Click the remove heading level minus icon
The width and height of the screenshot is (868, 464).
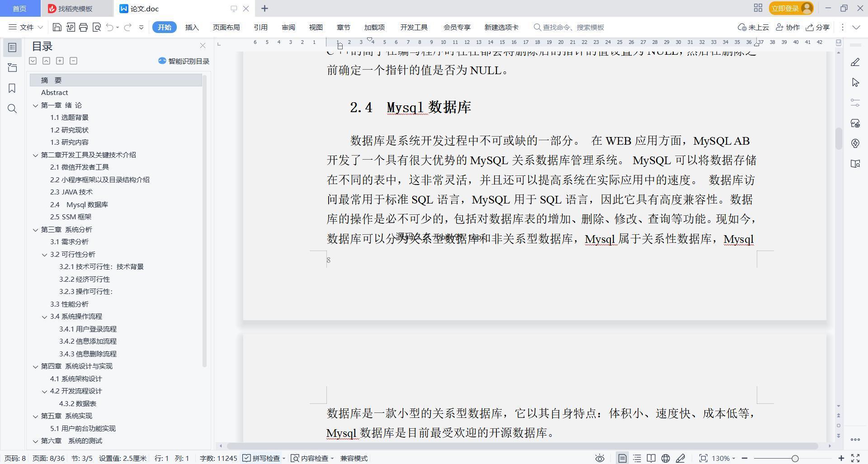(x=73, y=61)
